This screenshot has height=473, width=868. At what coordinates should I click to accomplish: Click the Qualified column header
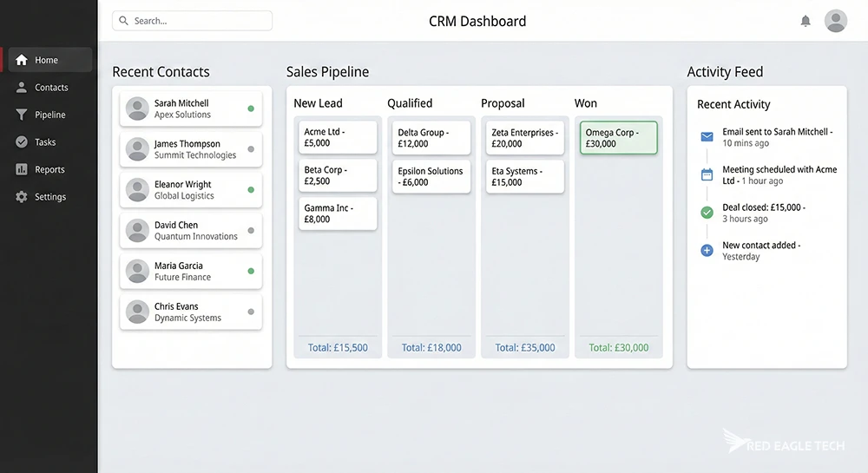[410, 103]
